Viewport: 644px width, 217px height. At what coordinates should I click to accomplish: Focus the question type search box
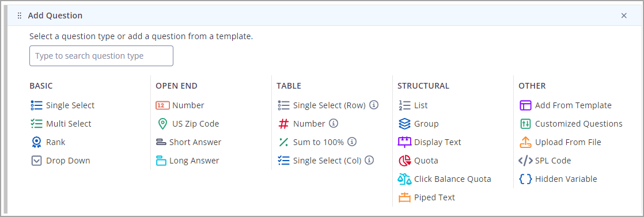coord(101,56)
